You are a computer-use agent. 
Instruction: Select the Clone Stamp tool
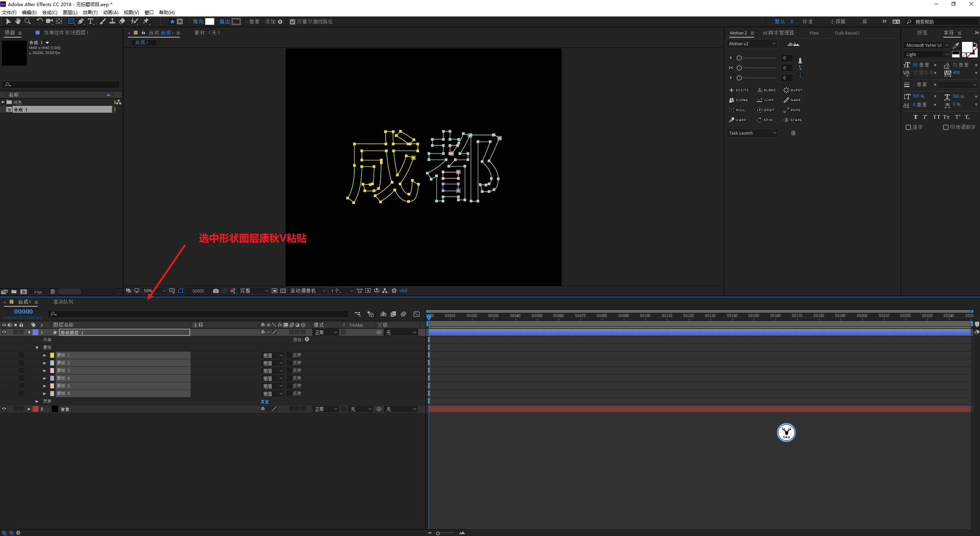click(112, 21)
